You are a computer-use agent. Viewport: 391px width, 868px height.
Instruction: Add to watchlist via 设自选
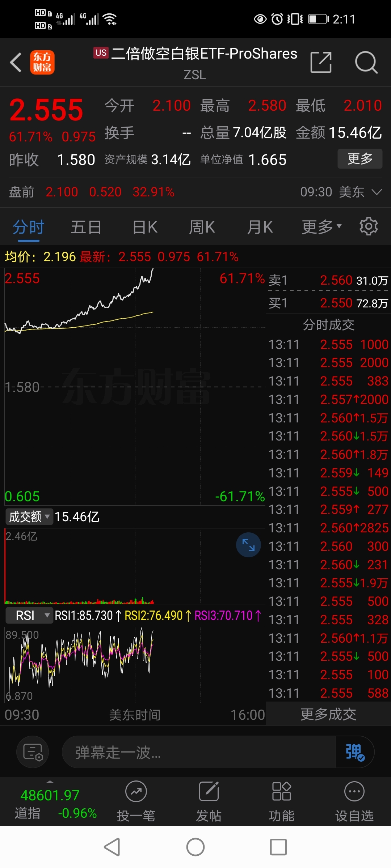[354, 801]
